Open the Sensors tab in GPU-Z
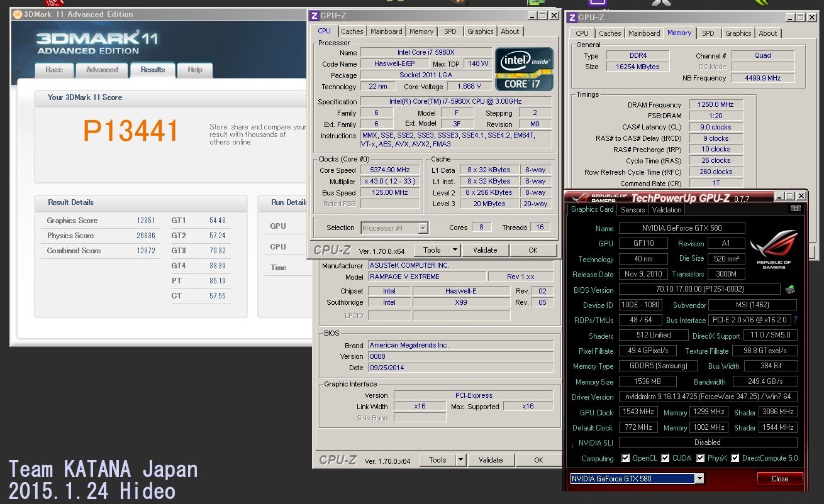Screen dimensions: 824x504 [x=633, y=210]
